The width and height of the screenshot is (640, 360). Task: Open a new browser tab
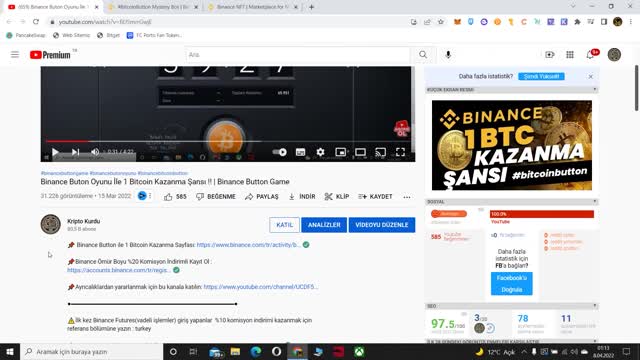pyautogui.click(x=311, y=7)
